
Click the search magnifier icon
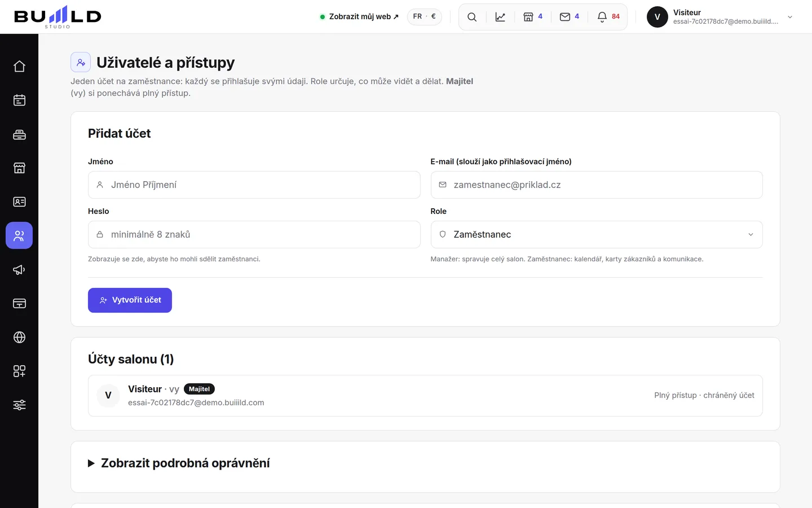(x=472, y=17)
